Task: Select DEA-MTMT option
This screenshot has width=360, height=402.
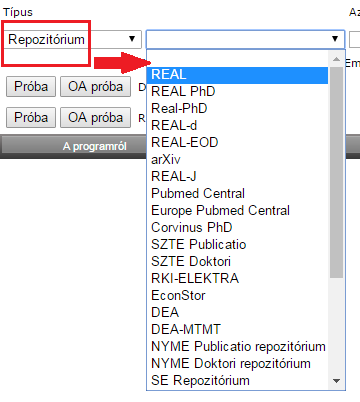Action: (x=237, y=329)
